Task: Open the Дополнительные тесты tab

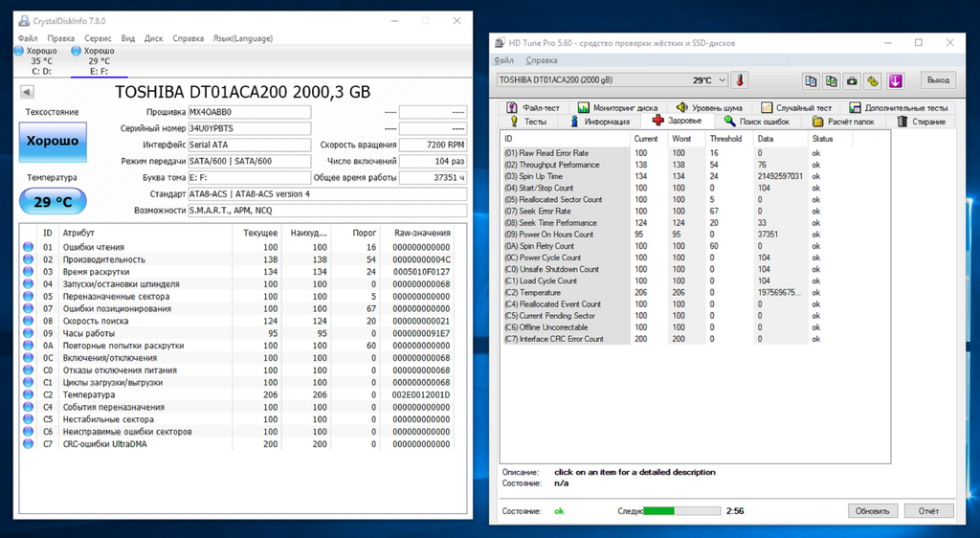Action: point(898,107)
